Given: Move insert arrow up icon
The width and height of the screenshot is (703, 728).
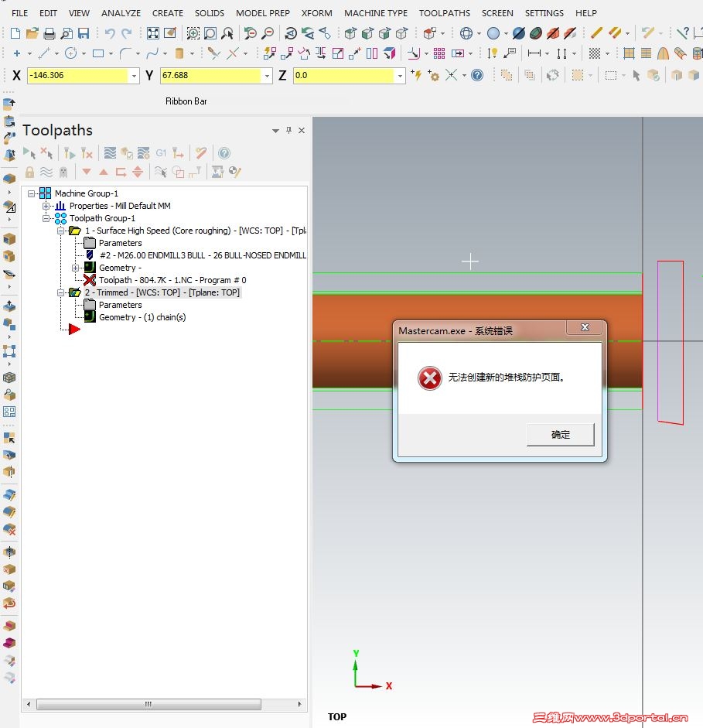Looking at the screenshot, I should click(104, 172).
